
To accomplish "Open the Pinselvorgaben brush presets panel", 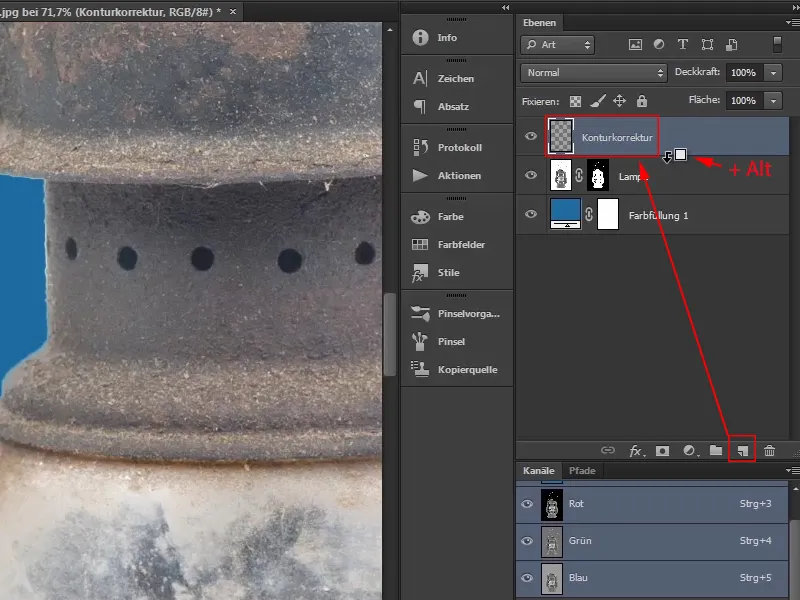I will coord(455,314).
